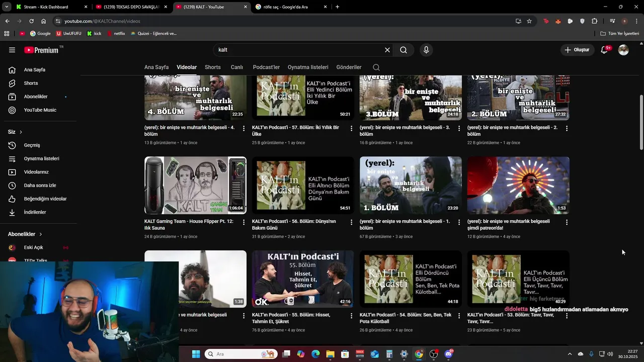Image resolution: width=644 pixels, height=362 pixels.
Task: Bookmark this page with star icon
Action: tap(529, 21)
